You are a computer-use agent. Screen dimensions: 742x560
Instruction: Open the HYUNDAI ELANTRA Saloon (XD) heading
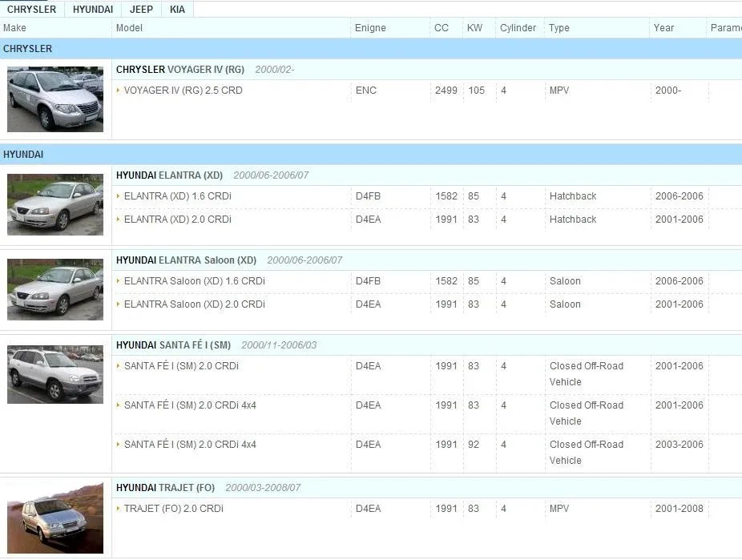(x=186, y=260)
